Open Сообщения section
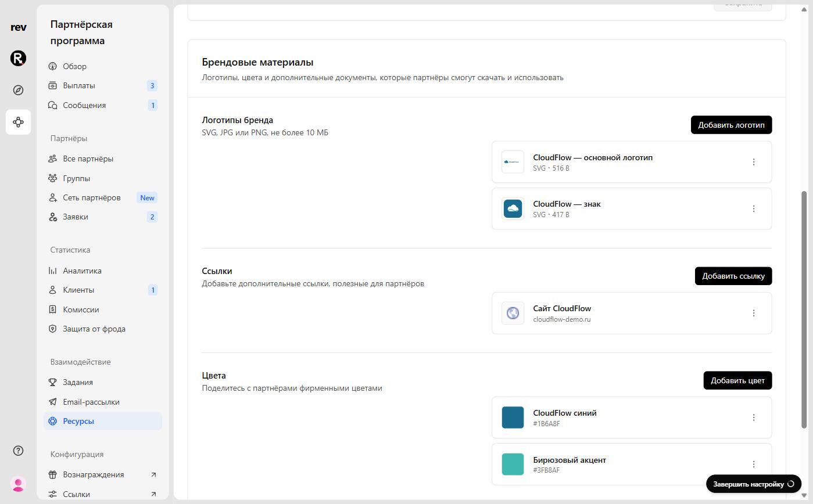 103,105
